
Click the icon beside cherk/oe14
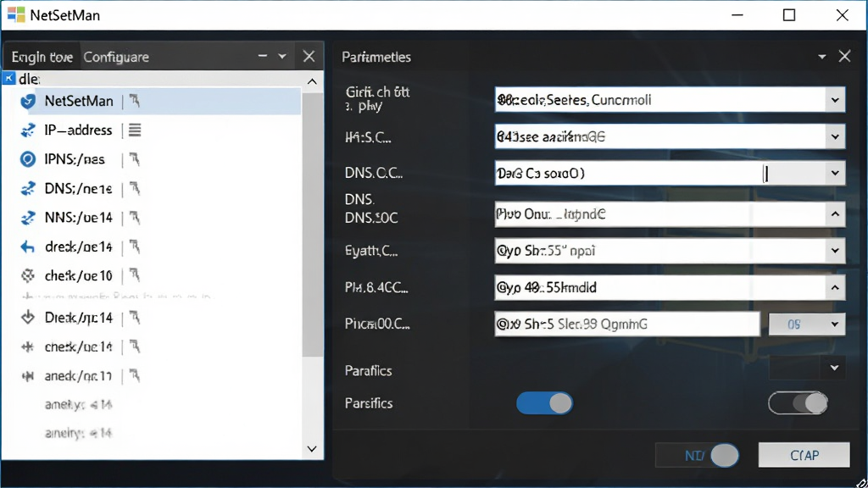click(x=28, y=347)
